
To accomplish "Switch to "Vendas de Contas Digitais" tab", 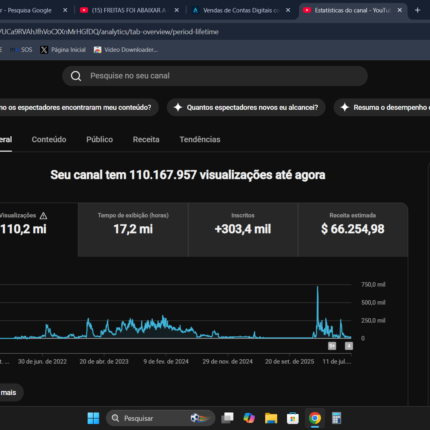I will point(240,10).
